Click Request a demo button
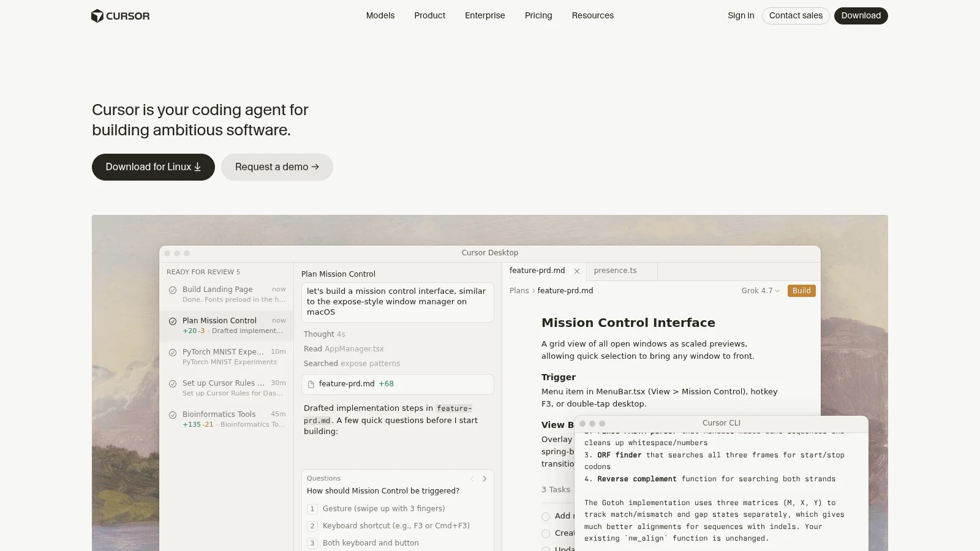Viewport: 980px width, 551px height. [x=277, y=167]
